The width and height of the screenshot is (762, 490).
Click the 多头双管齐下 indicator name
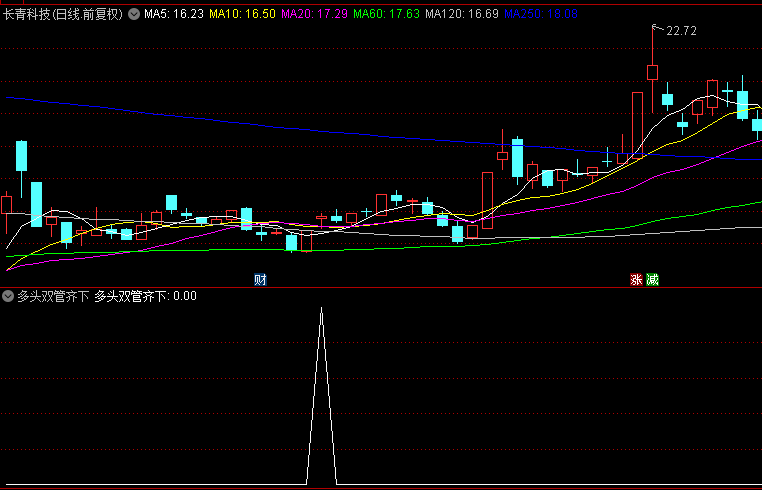[x=53, y=296]
